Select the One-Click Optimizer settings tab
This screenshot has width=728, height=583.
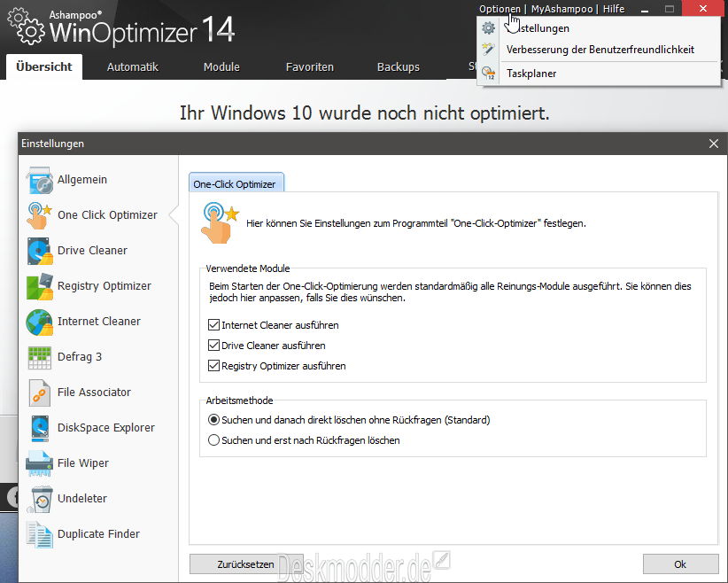pos(236,184)
